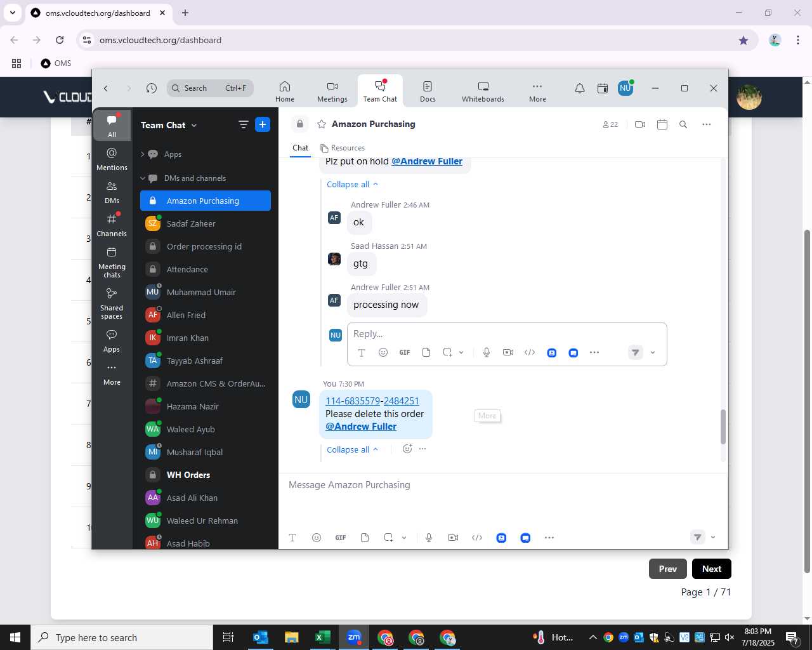Insert a GIF in the reply box
Screen dimensions: 812x650
[405, 352]
